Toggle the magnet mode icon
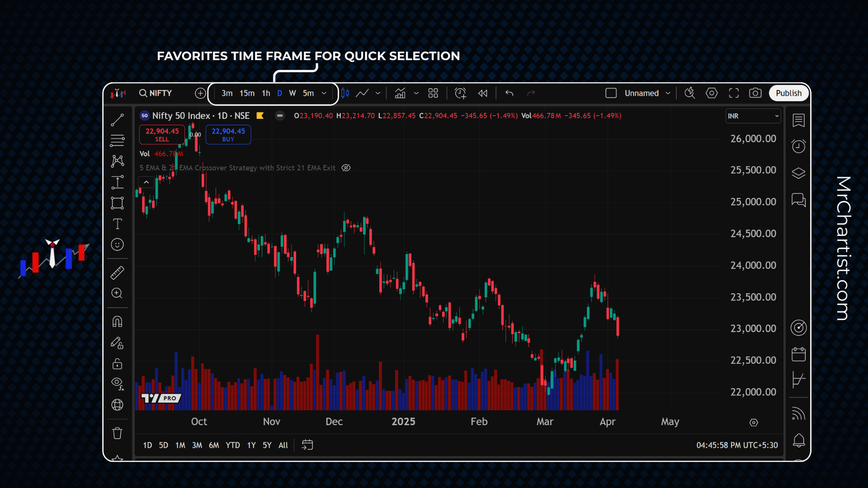The height and width of the screenshot is (488, 868). pyautogui.click(x=117, y=322)
